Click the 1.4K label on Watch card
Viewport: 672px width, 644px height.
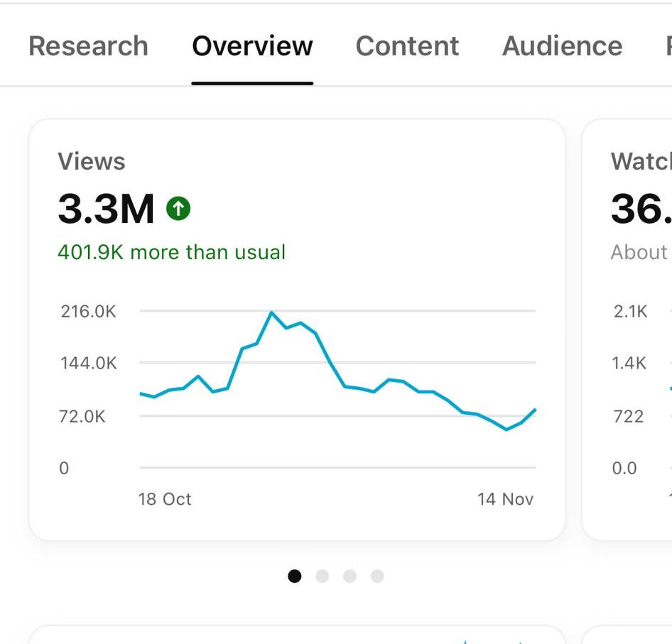click(629, 364)
